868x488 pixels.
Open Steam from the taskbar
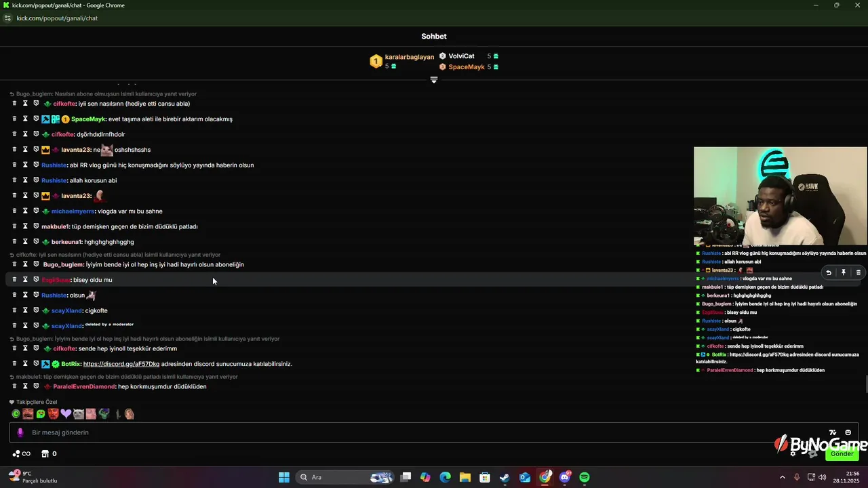(505, 477)
